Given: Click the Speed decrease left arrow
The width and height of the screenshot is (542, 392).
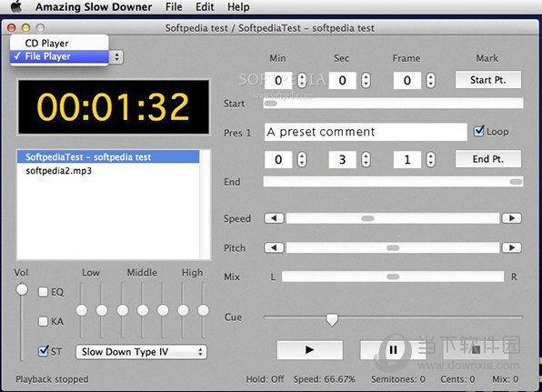Looking at the screenshot, I should (274, 218).
